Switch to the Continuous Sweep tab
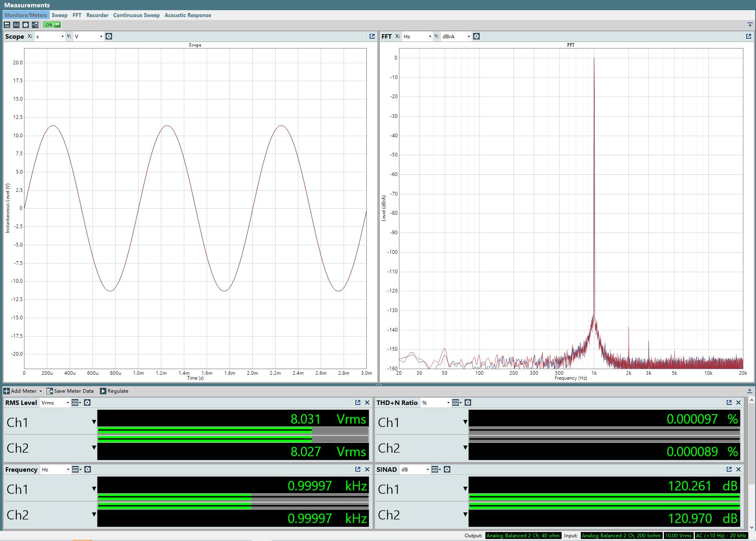The image size is (756, 541). click(x=137, y=15)
